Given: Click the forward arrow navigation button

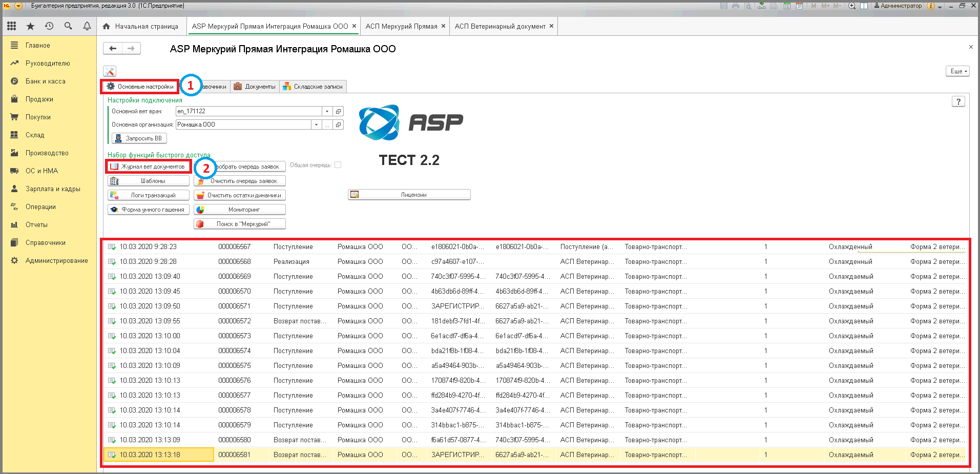Looking at the screenshot, I should (131, 48).
